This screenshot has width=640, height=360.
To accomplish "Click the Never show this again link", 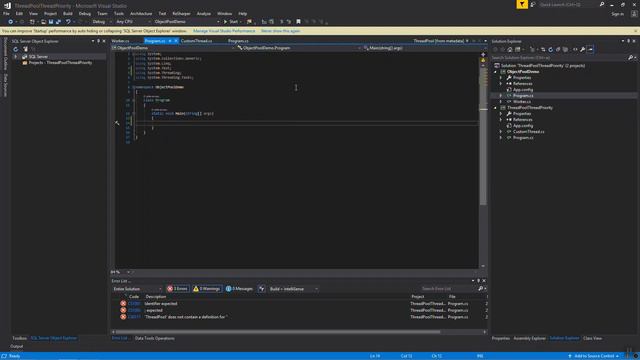I will tap(280, 31).
